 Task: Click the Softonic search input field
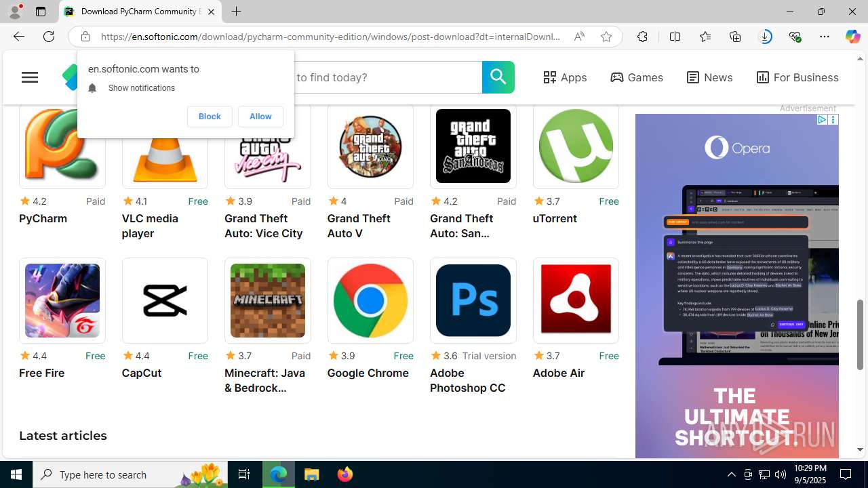(x=388, y=77)
